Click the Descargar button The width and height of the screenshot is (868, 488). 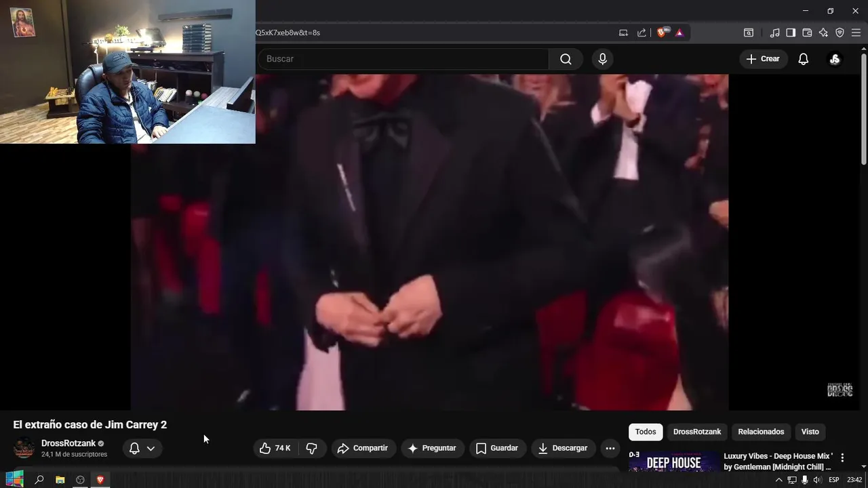pyautogui.click(x=563, y=448)
